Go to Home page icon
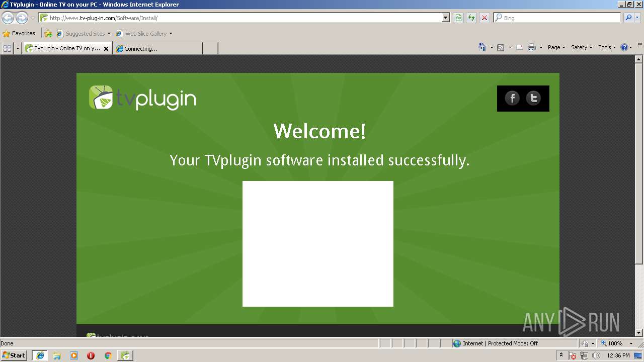 tap(482, 47)
